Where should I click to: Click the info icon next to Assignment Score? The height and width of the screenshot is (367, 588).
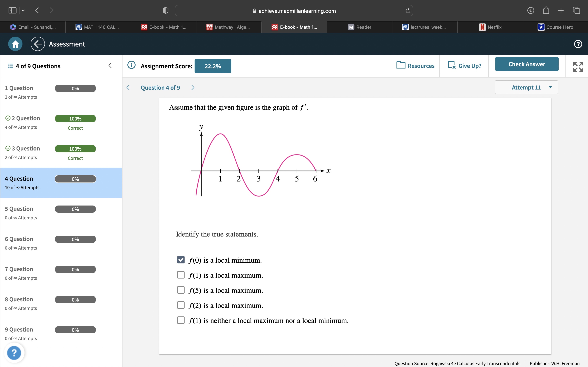131,65
